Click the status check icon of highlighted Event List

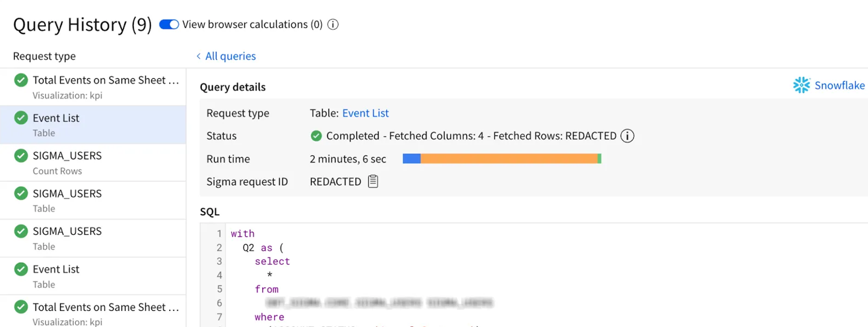point(21,118)
